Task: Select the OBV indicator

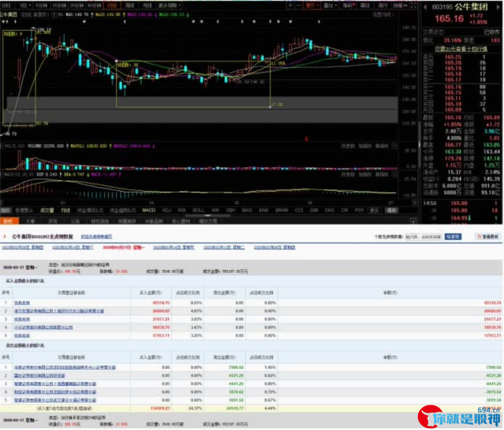Action: pos(231,210)
